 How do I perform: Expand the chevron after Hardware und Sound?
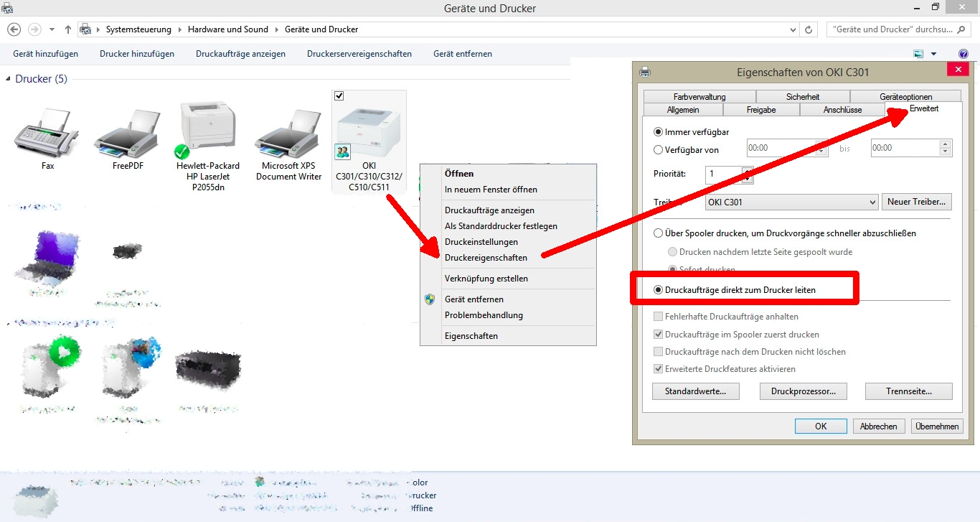coord(276,29)
